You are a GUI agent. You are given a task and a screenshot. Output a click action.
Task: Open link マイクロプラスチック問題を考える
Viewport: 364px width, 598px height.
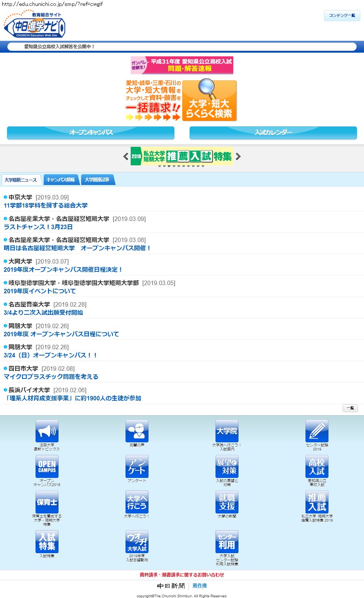pos(51,377)
